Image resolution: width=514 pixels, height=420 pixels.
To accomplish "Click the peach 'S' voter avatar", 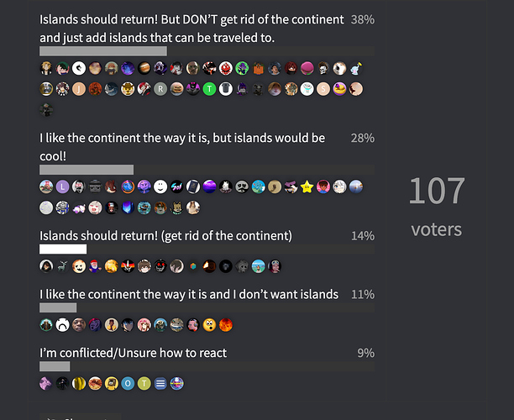I will pyautogui.click(x=323, y=89).
